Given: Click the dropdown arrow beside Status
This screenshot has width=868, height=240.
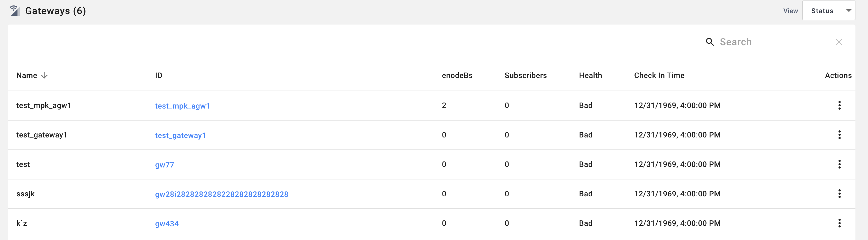Looking at the screenshot, I should click(x=848, y=10).
